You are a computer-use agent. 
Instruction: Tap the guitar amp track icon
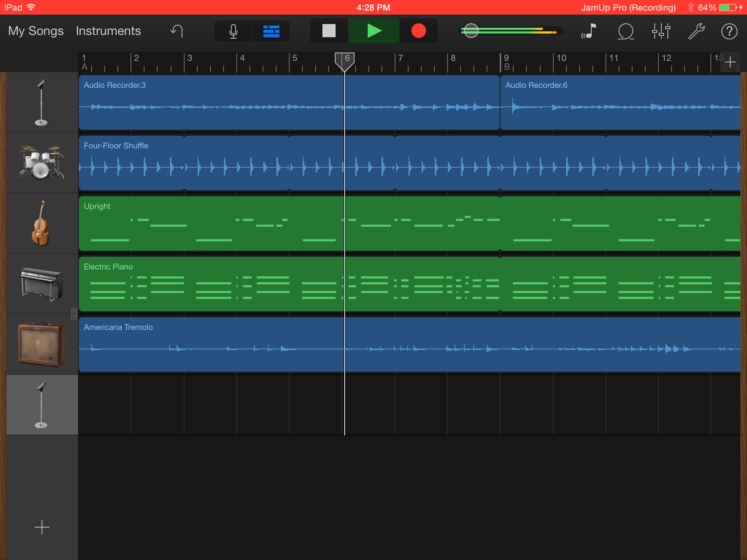tap(41, 344)
